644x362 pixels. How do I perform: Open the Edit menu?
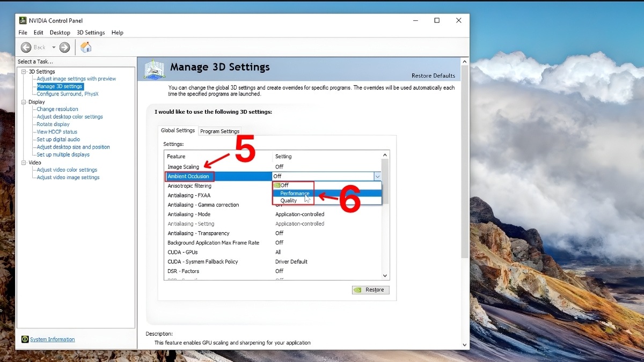pyautogui.click(x=38, y=33)
